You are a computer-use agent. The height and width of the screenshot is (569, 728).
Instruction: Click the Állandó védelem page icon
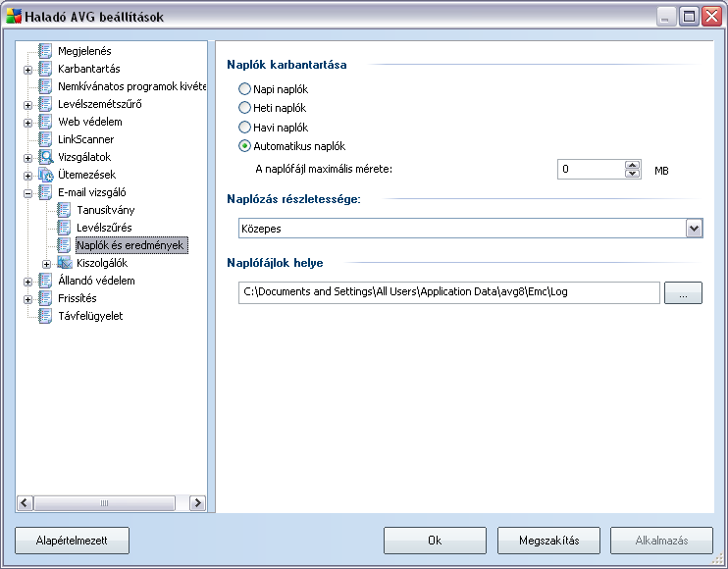(x=45, y=281)
